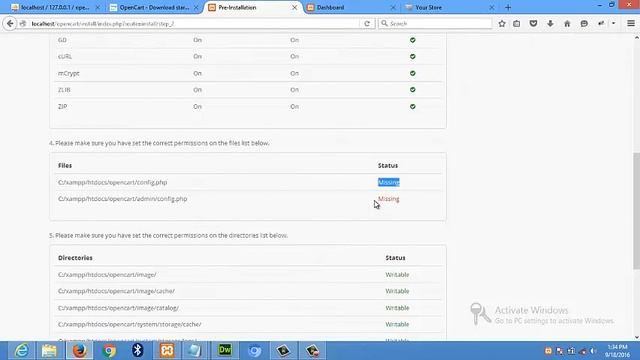
Task: Select the C:/xampp/htdocs/opencart/config.php path
Action: [x=113, y=182]
